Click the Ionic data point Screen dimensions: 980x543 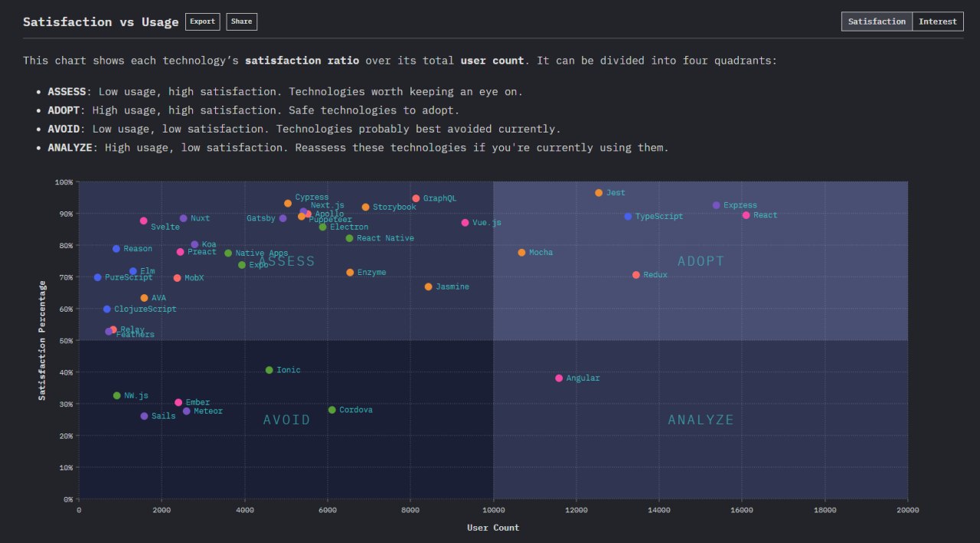pyautogui.click(x=269, y=370)
